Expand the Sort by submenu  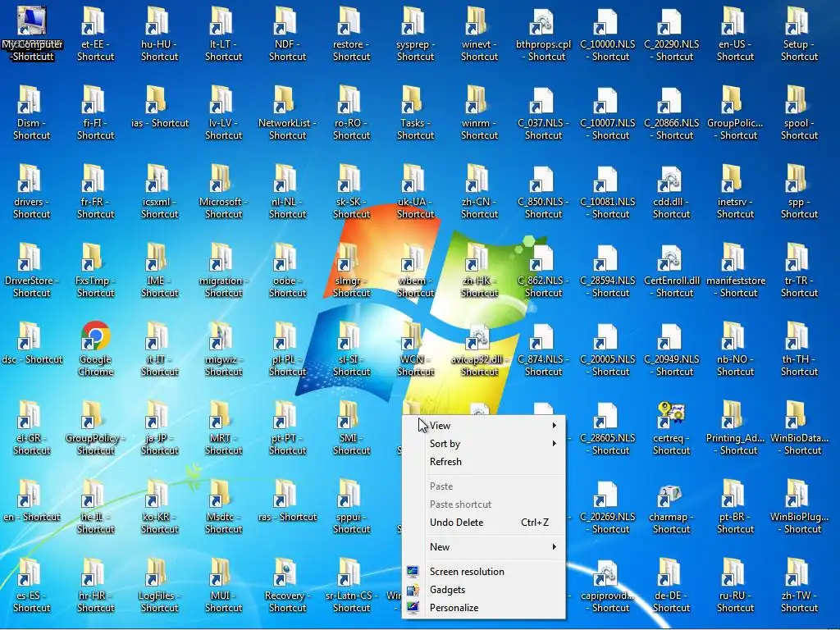(x=484, y=444)
